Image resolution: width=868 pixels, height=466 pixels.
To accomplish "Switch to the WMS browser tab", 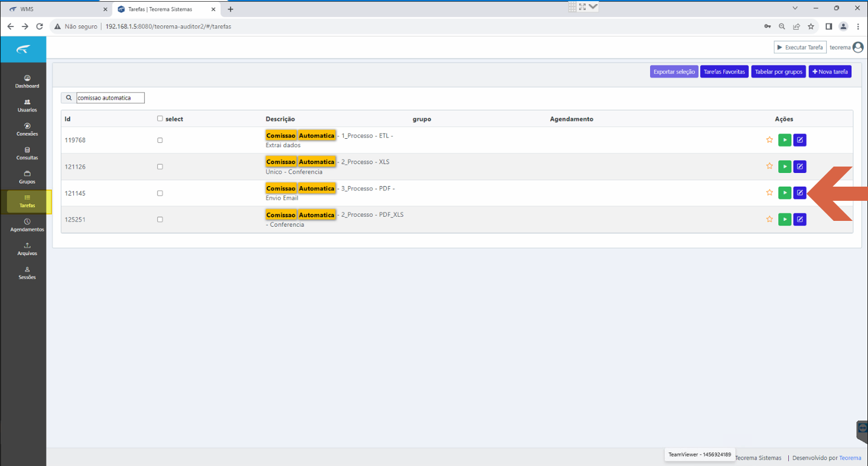I will (56, 9).
